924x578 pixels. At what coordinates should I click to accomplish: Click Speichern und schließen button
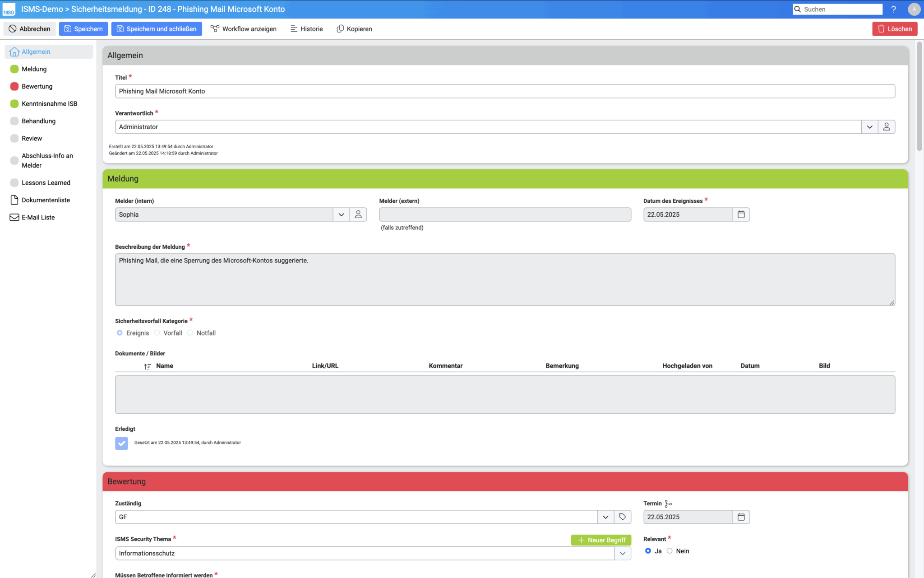click(x=157, y=29)
